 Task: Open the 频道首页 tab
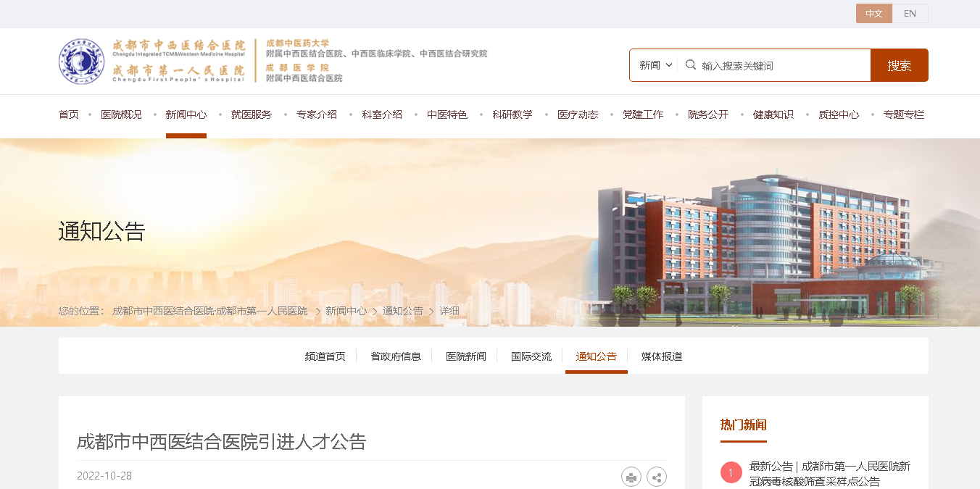(325, 356)
